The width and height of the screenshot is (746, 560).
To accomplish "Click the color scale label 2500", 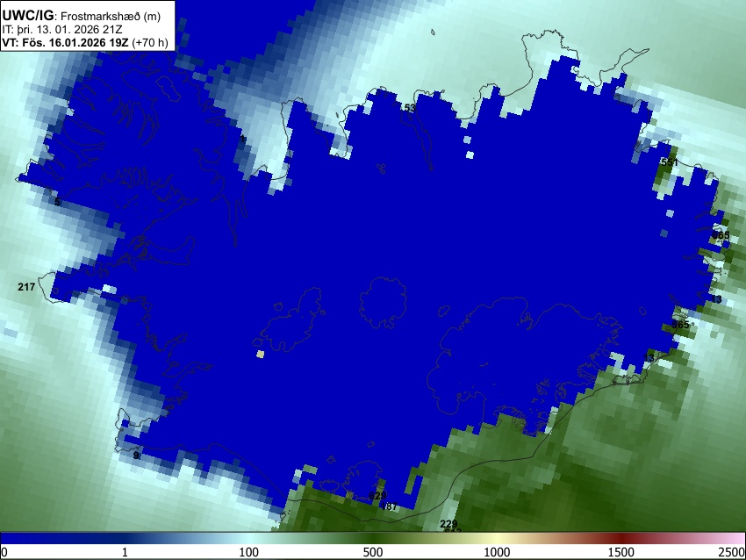I will (732, 552).
